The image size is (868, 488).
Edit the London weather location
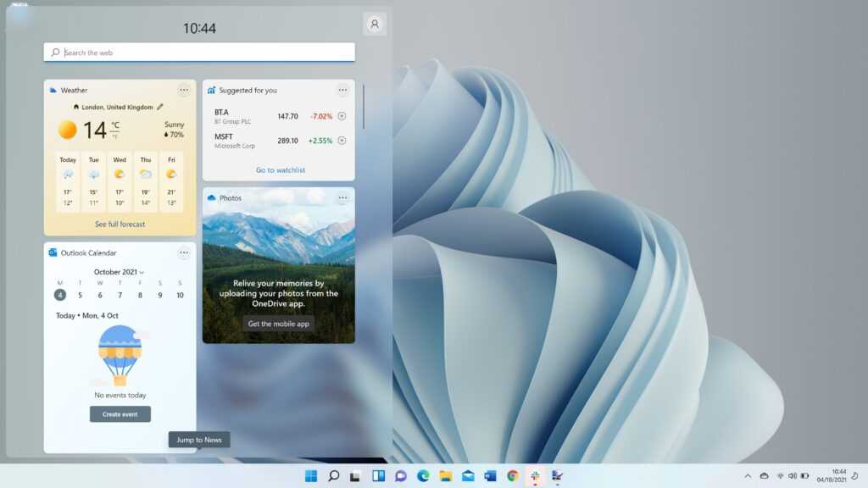[x=160, y=108]
